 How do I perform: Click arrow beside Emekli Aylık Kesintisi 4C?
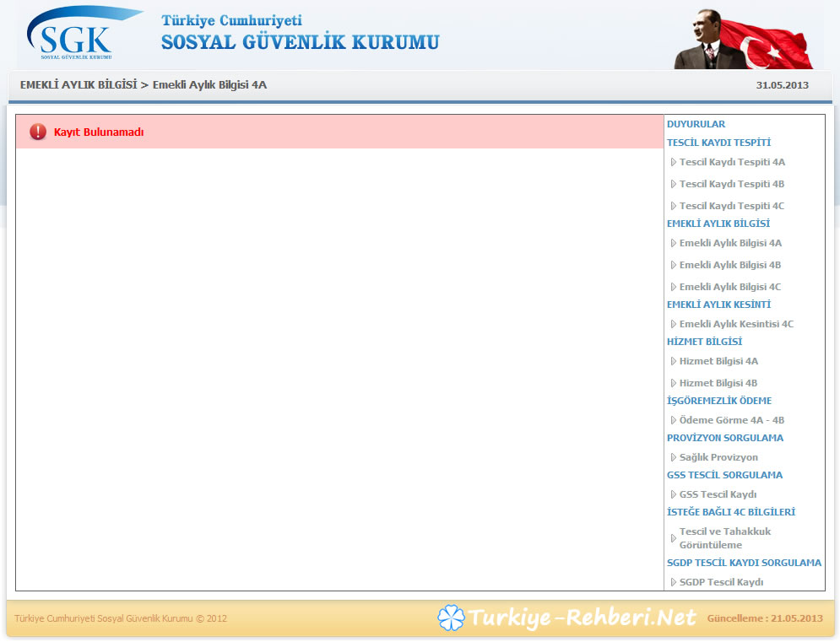pyautogui.click(x=674, y=323)
